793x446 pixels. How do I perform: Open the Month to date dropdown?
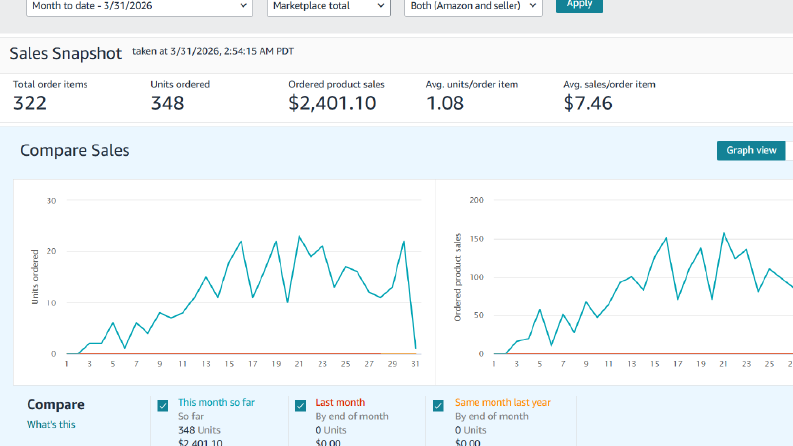(139, 6)
